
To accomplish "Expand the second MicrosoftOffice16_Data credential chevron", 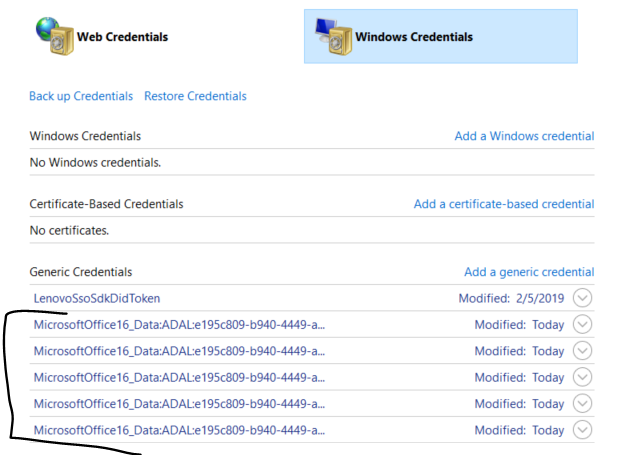I will [583, 351].
